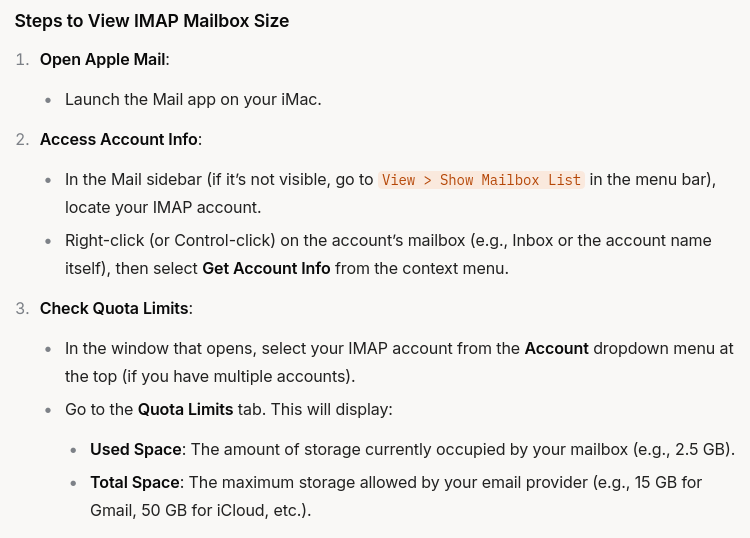The width and height of the screenshot is (750, 538).
Task: Click 'Launch the Mail app on your iMac' line
Action: click(x=193, y=99)
